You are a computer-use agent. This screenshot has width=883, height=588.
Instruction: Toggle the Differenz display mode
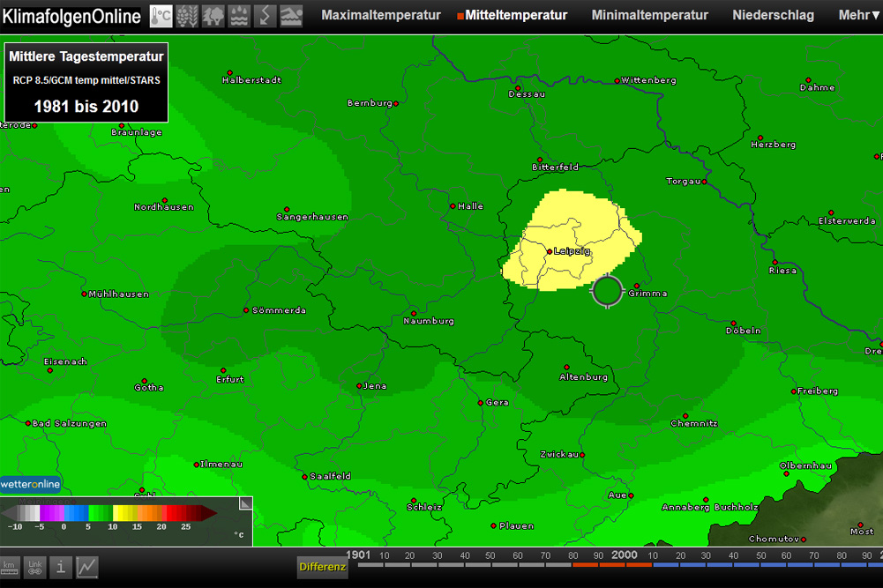point(321,567)
